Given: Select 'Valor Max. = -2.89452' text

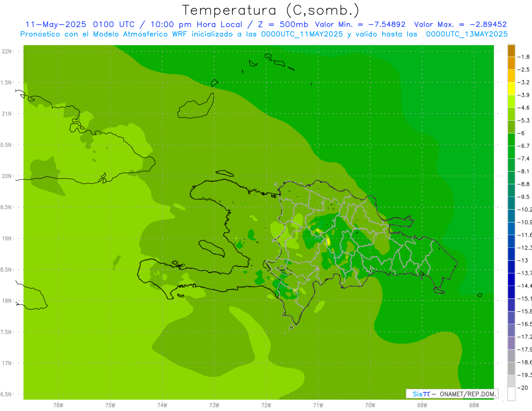Looking at the screenshot, I should 460,24.
